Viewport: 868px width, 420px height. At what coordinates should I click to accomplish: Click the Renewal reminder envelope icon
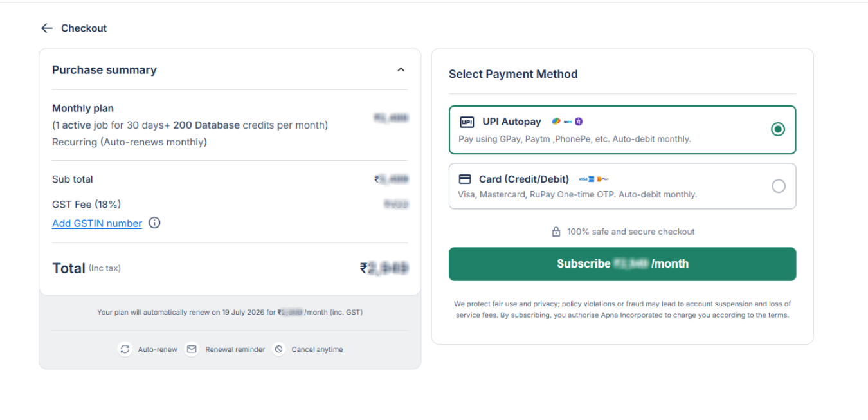[x=192, y=349]
